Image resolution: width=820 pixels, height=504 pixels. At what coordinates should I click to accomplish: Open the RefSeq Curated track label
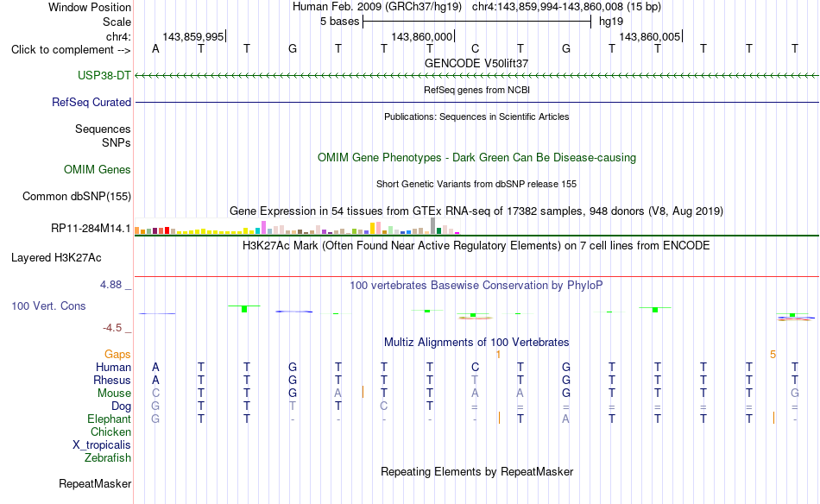tap(91, 102)
